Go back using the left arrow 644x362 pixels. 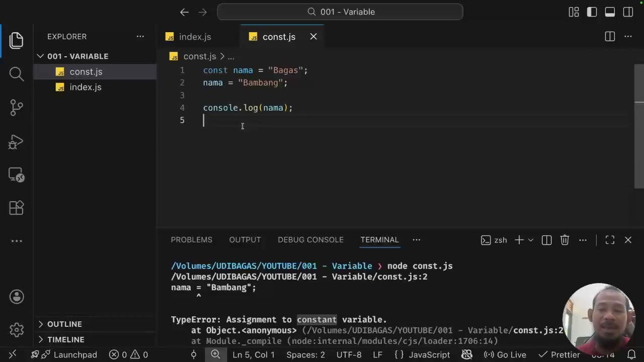(x=184, y=12)
